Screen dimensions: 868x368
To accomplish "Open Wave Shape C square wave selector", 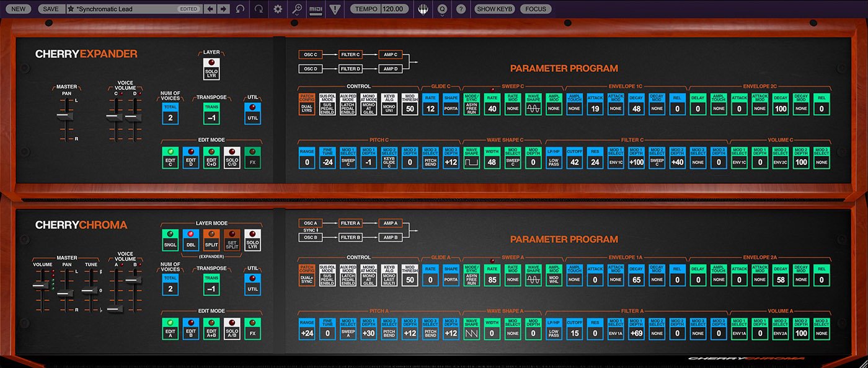I will click(x=471, y=157).
